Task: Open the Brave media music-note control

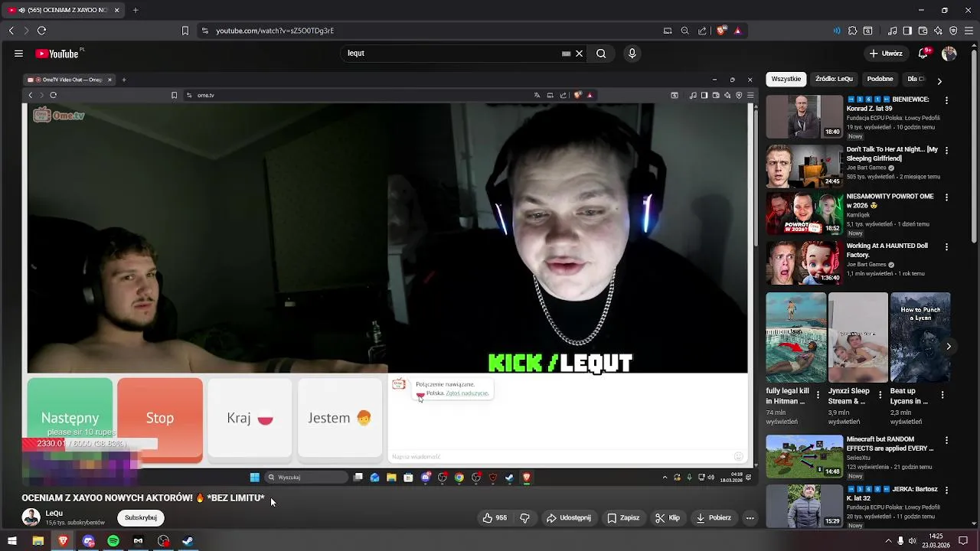Action: 892,31
